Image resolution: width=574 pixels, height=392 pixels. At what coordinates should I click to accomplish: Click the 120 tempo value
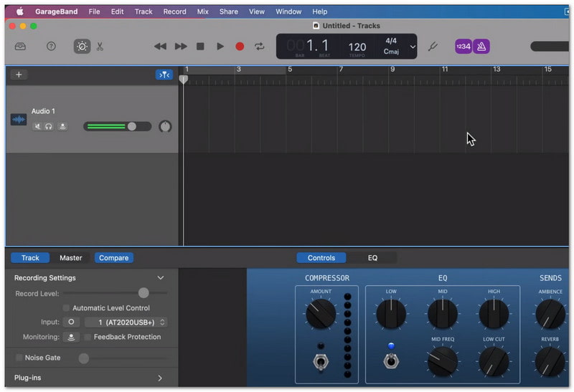pos(357,47)
